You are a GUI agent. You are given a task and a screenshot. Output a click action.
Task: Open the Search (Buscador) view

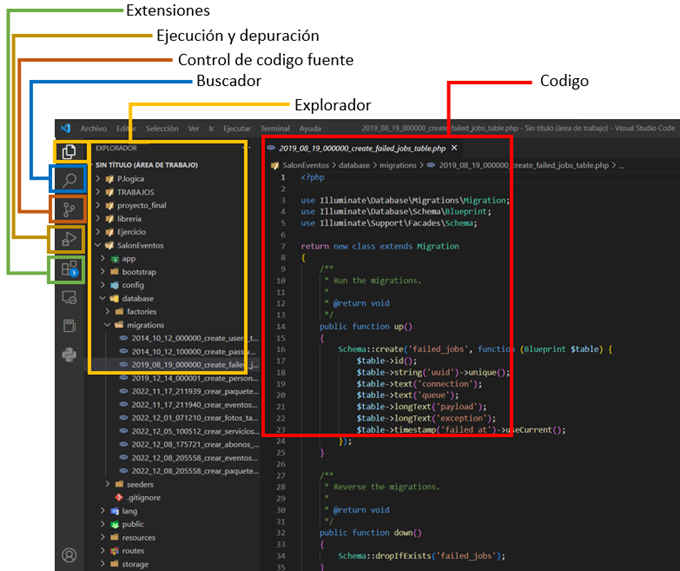click(x=69, y=181)
